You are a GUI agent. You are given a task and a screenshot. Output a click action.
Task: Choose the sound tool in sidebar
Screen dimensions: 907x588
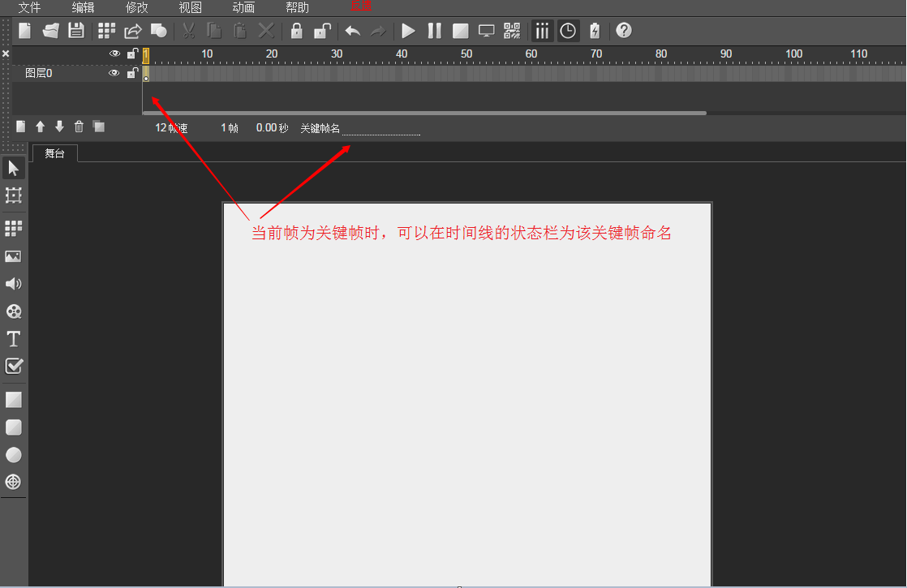(x=13, y=284)
